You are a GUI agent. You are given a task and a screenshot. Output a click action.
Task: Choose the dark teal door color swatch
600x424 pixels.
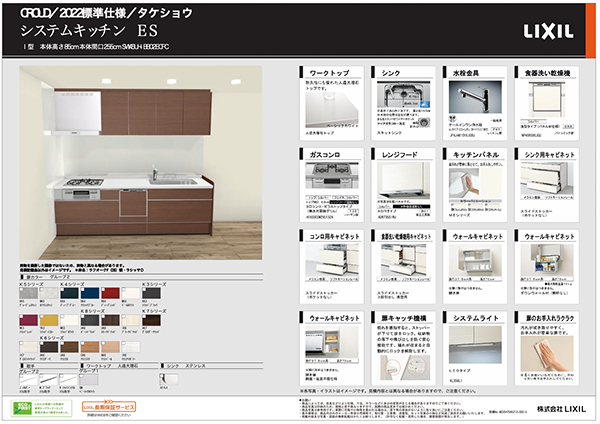(69, 294)
